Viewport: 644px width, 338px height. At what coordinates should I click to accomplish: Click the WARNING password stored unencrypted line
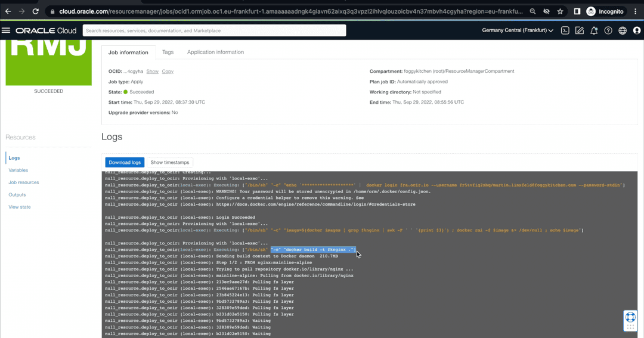268,191
